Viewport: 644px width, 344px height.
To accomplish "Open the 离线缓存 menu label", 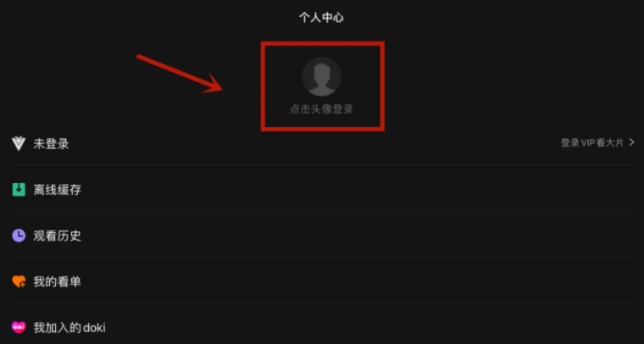I will pos(58,190).
